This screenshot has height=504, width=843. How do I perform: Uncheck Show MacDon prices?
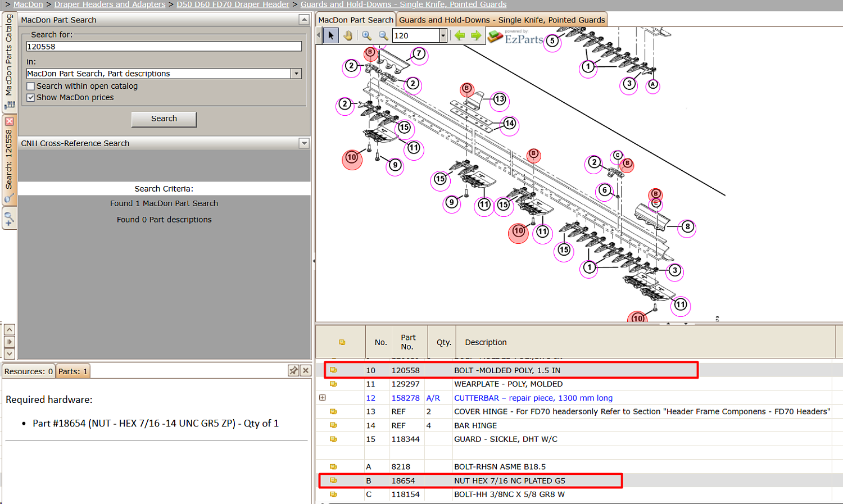[31, 97]
